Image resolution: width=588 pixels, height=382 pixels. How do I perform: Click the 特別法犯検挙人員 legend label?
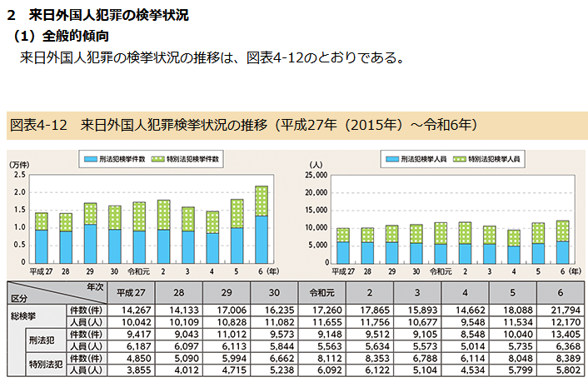494,159
